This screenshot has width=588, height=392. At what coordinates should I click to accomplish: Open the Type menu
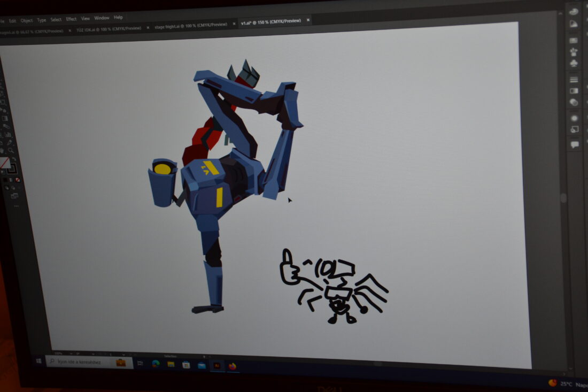tap(42, 20)
